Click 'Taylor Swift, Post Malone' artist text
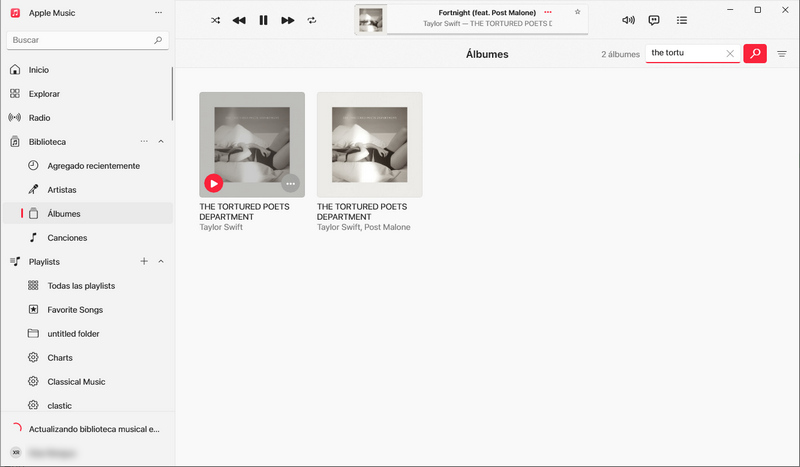Image resolution: width=800 pixels, height=467 pixels. (x=363, y=227)
